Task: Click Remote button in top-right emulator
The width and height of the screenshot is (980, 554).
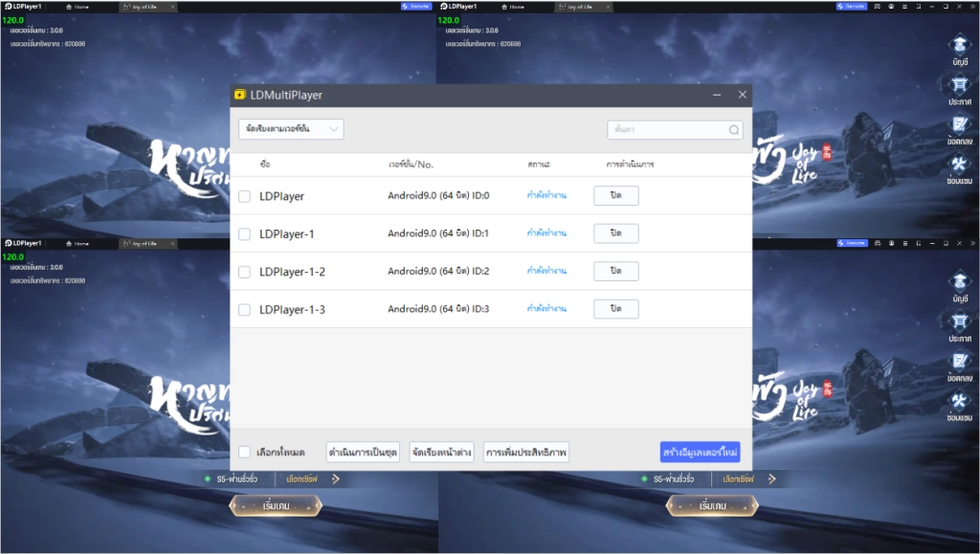Action: [852, 7]
